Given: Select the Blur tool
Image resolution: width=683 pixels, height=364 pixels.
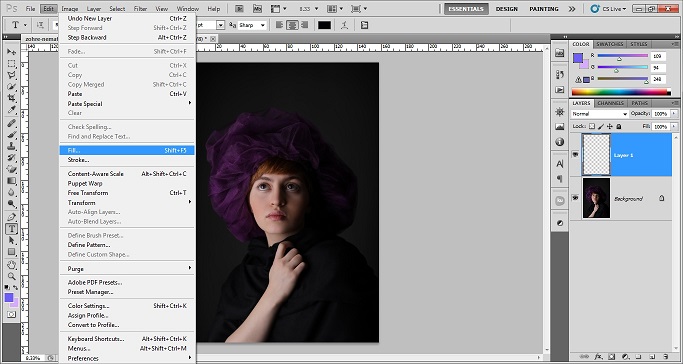Looking at the screenshot, I should tap(11, 192).
